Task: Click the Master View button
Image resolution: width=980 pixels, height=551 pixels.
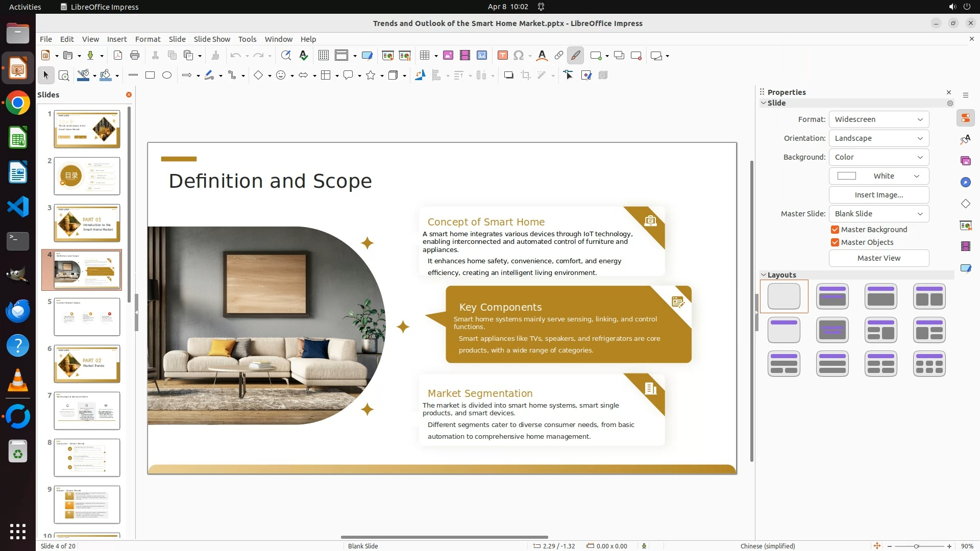Action: coord(878,258)
